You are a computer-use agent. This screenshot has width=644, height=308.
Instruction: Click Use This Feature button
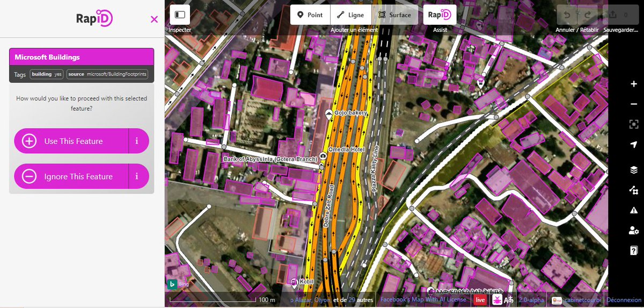(71, 141)
